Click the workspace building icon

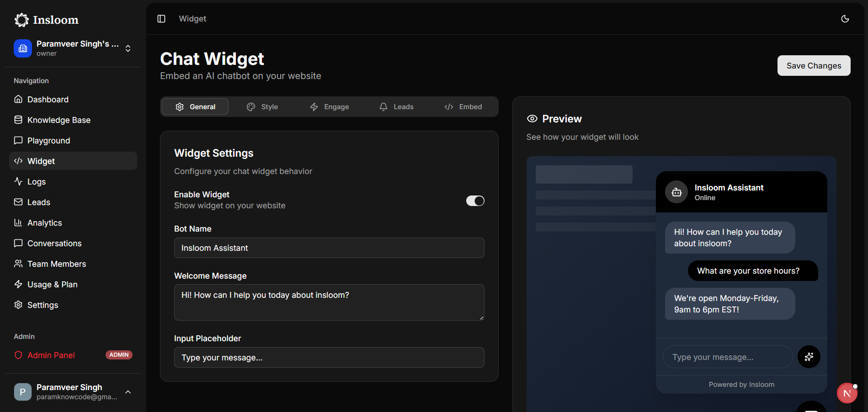pos(23,48)
